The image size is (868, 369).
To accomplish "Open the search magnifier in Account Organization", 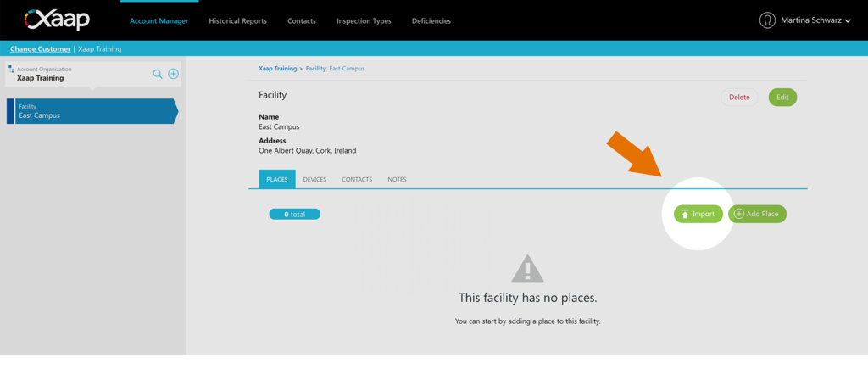I will [x=158, y=74].
